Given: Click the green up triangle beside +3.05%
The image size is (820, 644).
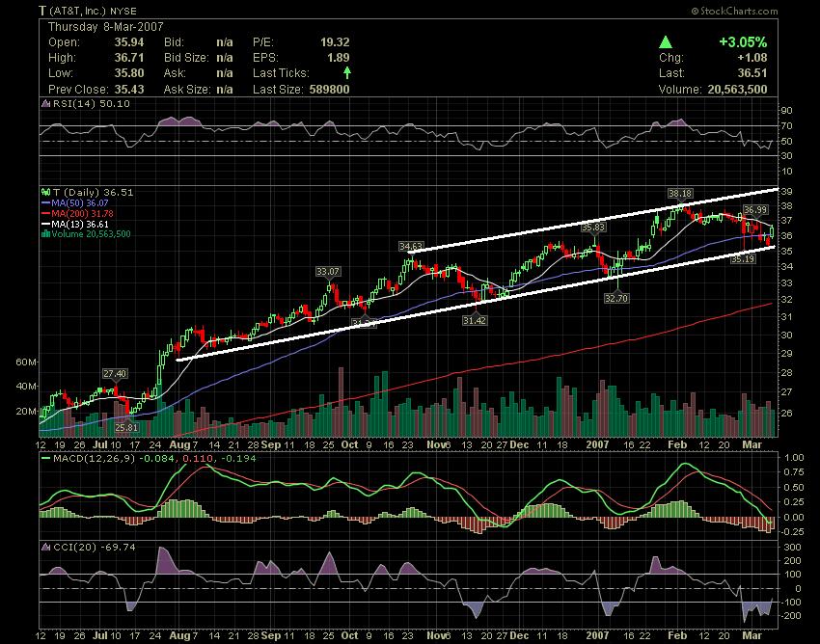Looking at the screenshot, I should click(x=666, y=41).
